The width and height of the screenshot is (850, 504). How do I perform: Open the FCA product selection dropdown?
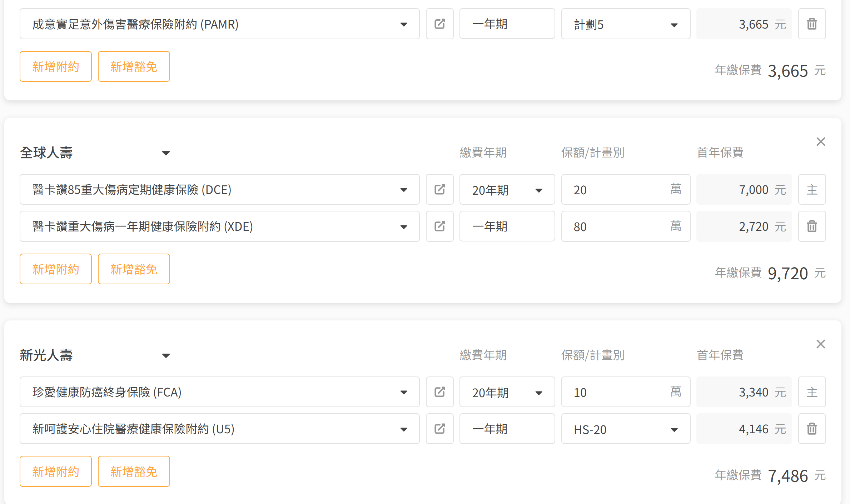pos(219,392)
